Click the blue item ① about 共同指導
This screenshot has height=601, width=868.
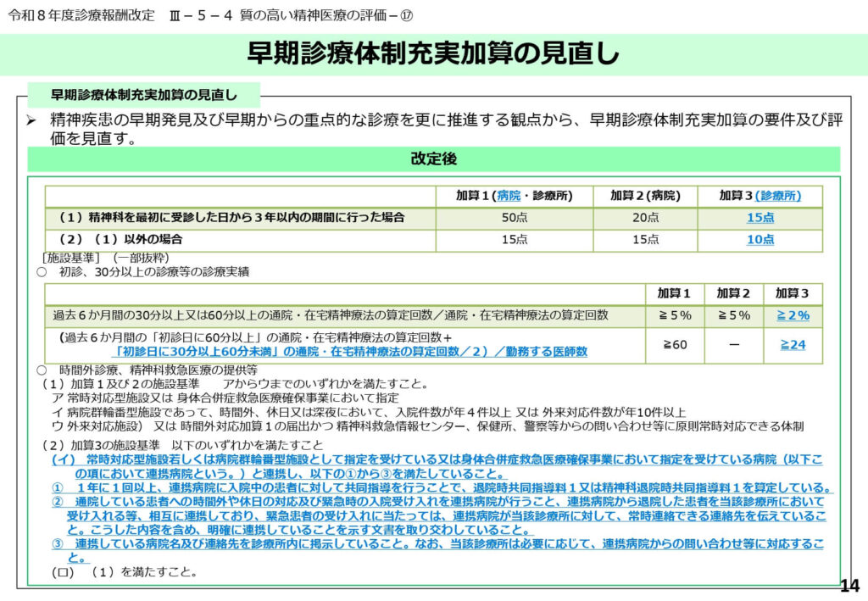pos(441,487)
